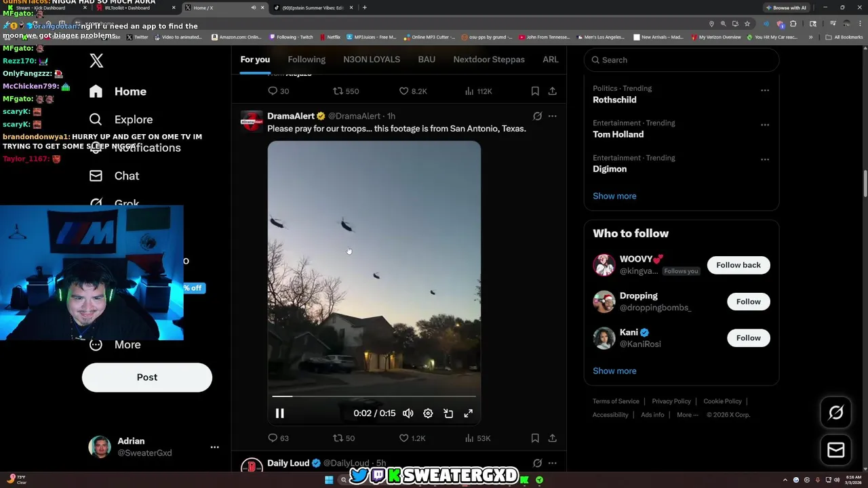Open account menu next to Adrian @SweaterGxd

point(214,447)
